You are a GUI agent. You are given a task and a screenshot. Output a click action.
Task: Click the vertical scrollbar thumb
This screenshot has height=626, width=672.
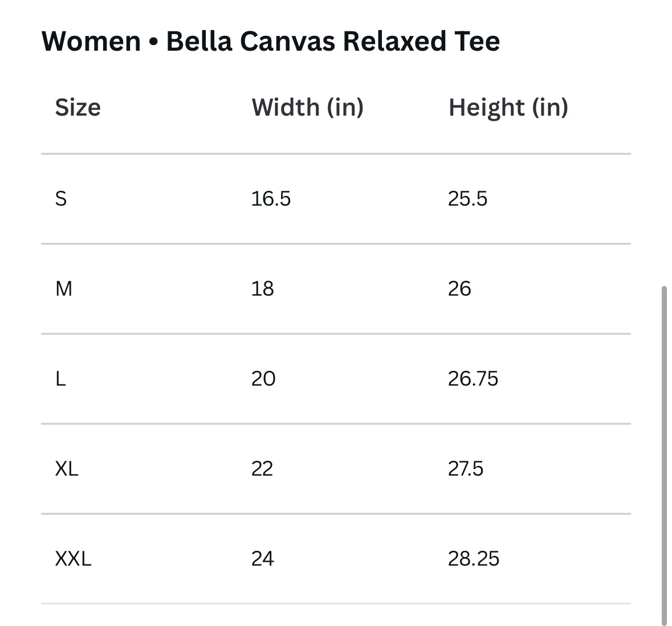663,456
